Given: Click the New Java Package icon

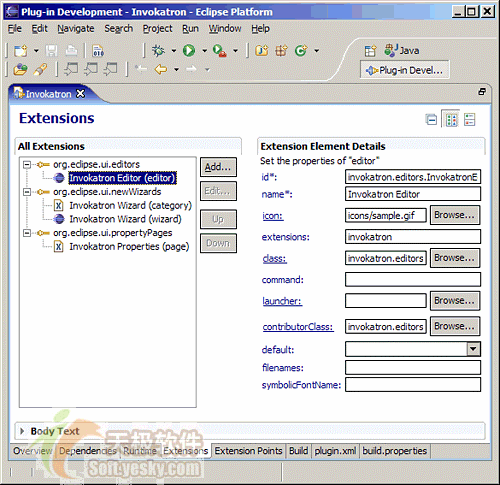Looking at the screenshot, I should (281, 51).
